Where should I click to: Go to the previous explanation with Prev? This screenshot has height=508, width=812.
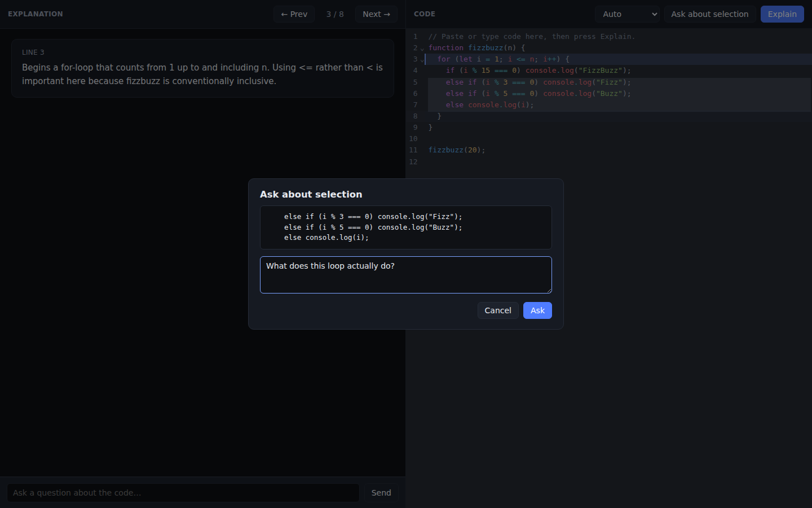pos(294,14)
